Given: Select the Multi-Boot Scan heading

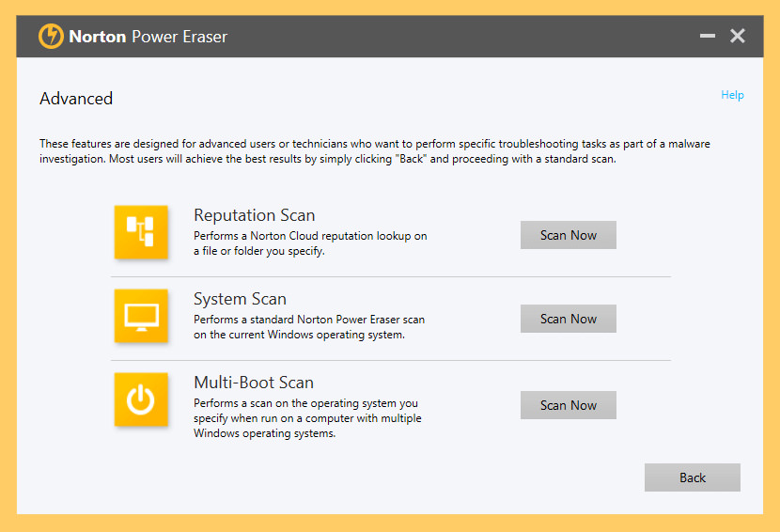Looking at the screenshot, I should 254,383.
